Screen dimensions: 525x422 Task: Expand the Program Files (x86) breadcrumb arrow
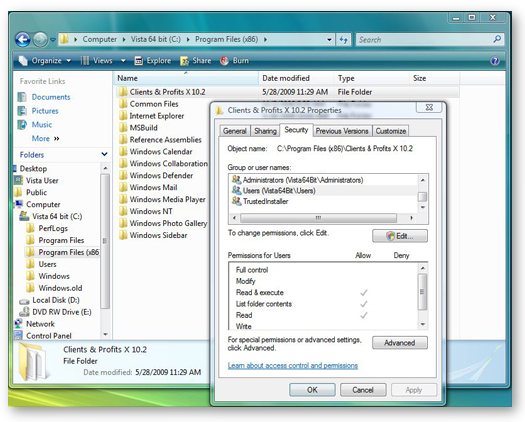tap(265, 40)
